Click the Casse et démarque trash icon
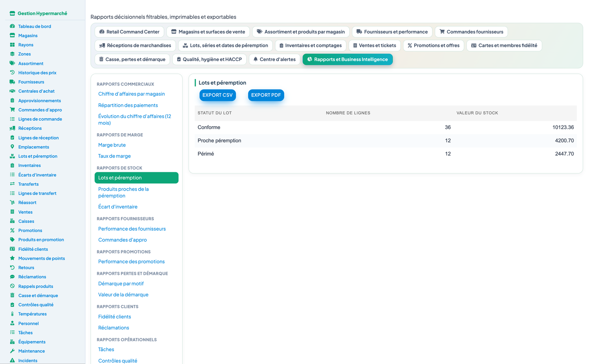 click(12, 295)
